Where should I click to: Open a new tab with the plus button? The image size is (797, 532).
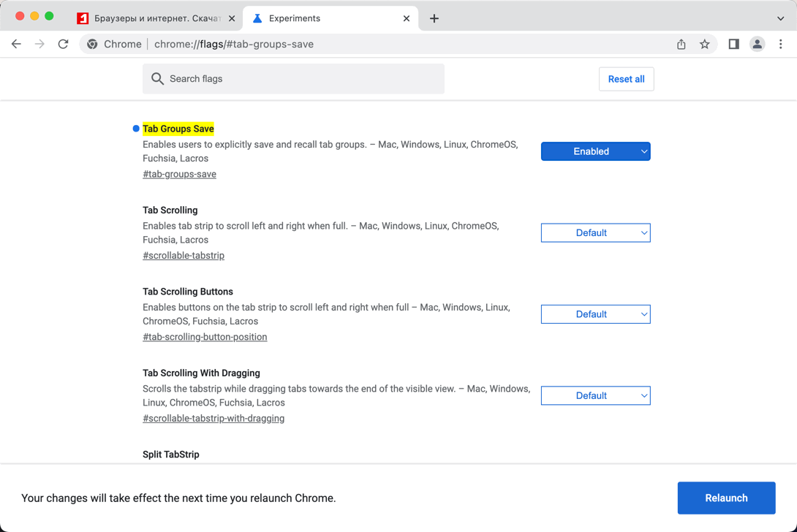tap(434, 18)
